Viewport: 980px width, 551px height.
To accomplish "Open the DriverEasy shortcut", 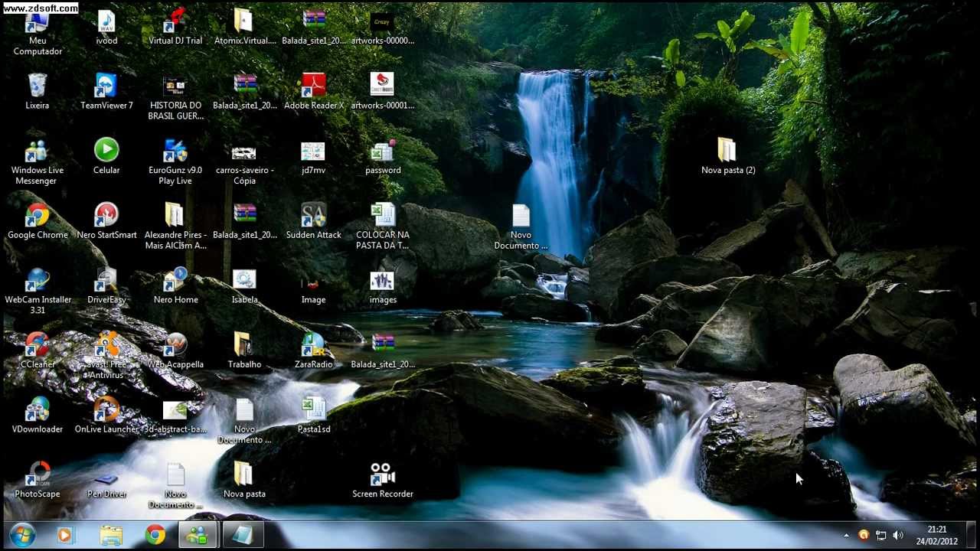I will tap(106, 286).
